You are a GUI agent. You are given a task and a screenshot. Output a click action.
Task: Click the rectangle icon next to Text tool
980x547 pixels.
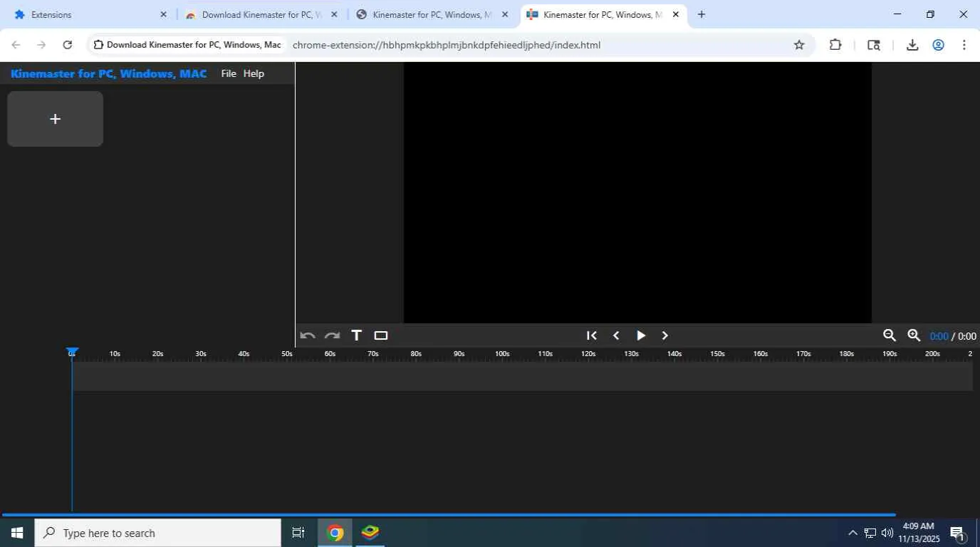[381, 335]
